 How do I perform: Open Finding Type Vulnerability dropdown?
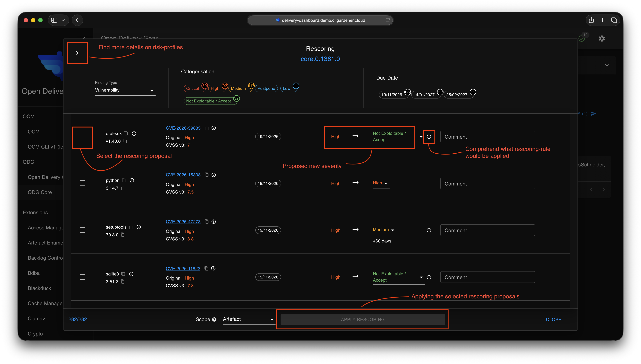pos(125,90)
